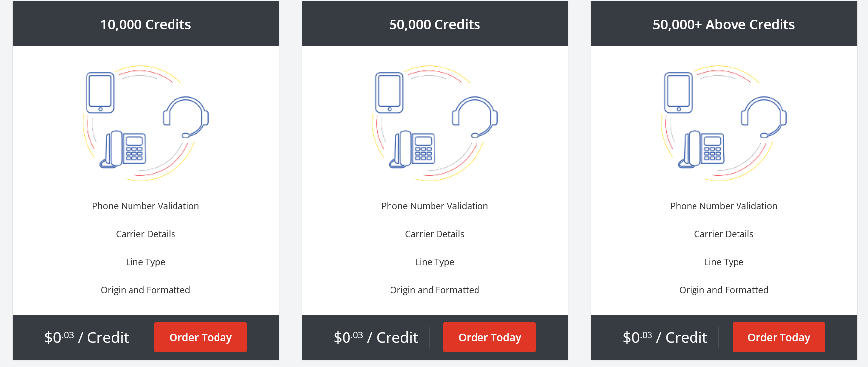
Task: Click the circular illustration in 50,000 Credits card
Action: tap(434, 121)
